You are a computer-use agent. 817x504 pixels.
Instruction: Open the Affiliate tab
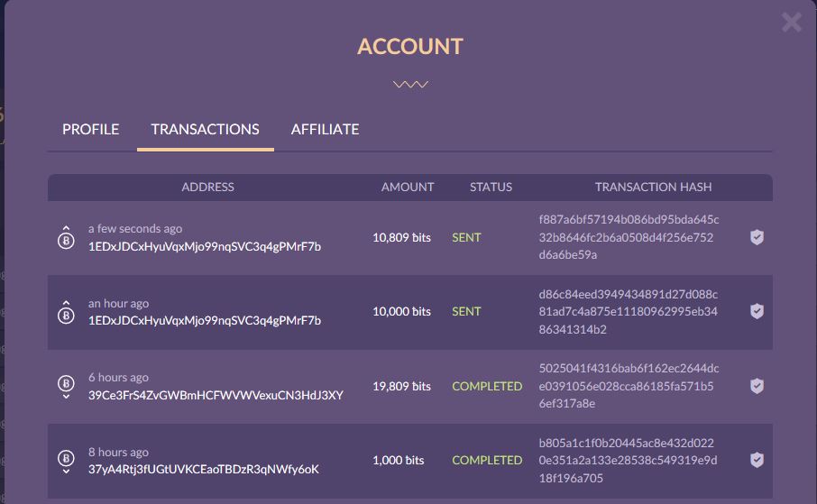(x=325, y=129)
